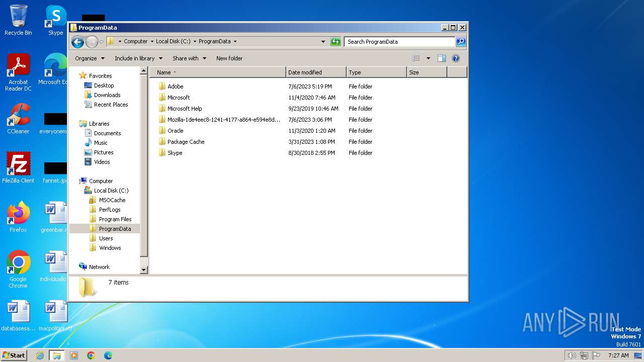Select the Adobe folder
The height and width of the screenshot is (362, 644).
click(175, 86)
